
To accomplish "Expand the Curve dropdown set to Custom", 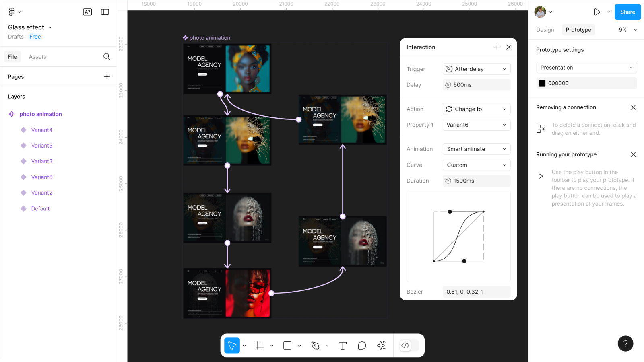I will 476,165.
